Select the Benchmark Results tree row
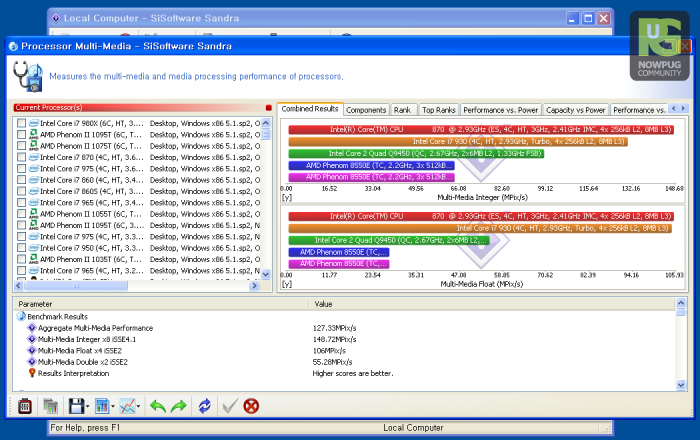This screenshot has height=440, width=700. [x=58, y=316]
